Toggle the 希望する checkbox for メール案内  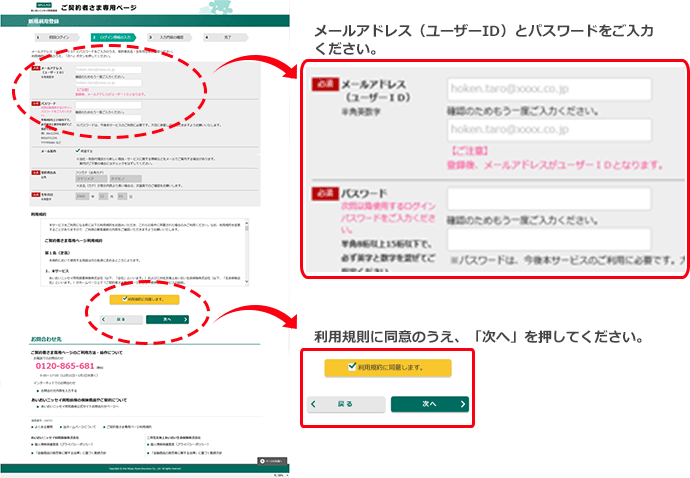pyautogui.click(x=79, y=151)
